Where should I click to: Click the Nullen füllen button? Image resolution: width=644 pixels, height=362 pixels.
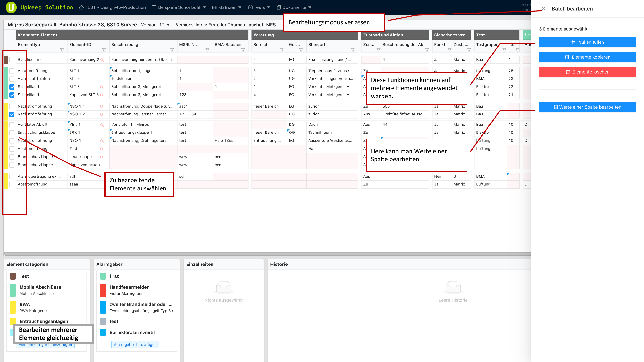point(587,42)
